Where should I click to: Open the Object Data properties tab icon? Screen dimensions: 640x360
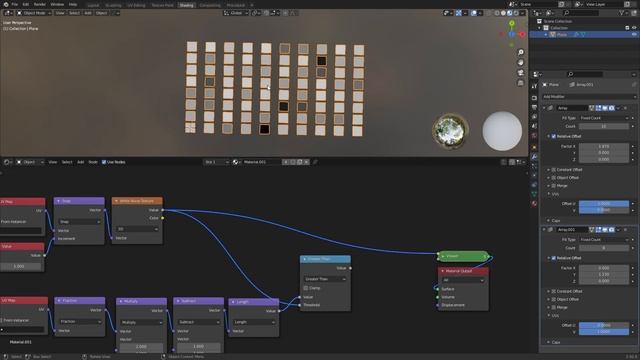click(x=534, y=194)
